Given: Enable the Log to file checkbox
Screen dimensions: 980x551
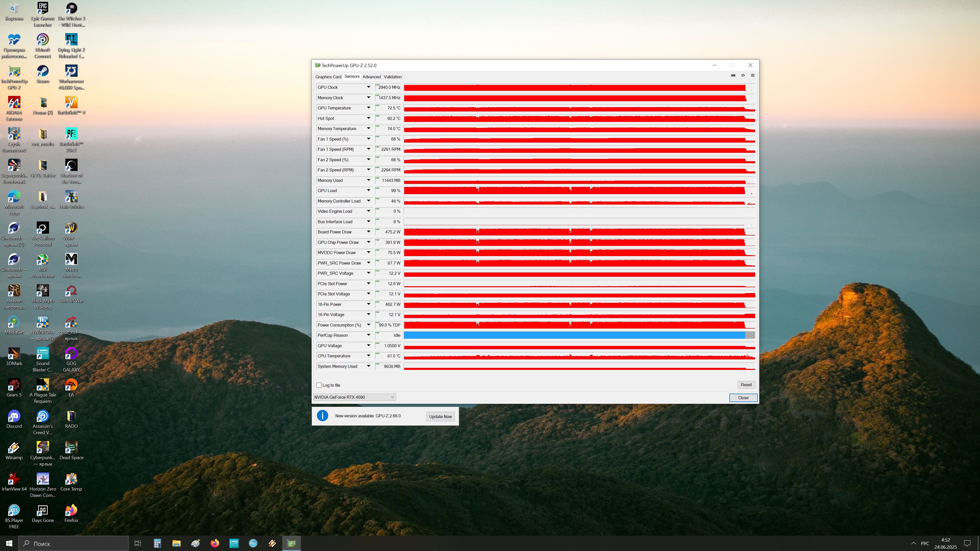Looking at the screenshot, I should [x=319, y=385].
